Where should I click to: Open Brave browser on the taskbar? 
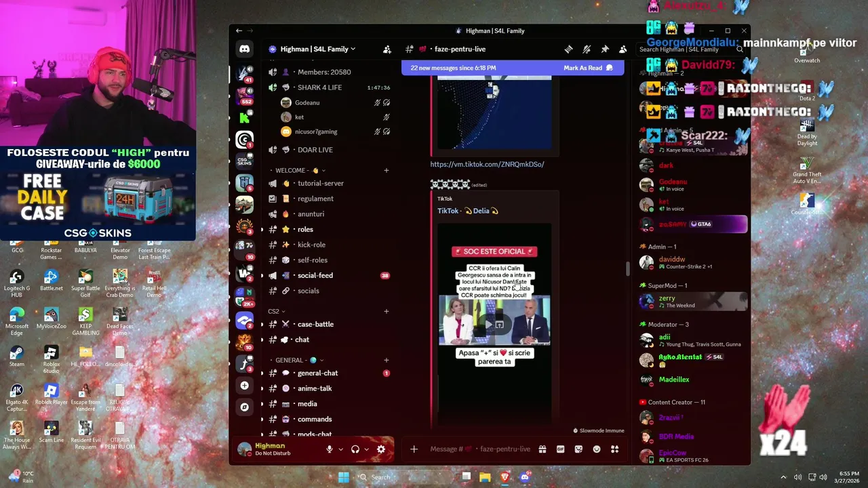point(505,477)
